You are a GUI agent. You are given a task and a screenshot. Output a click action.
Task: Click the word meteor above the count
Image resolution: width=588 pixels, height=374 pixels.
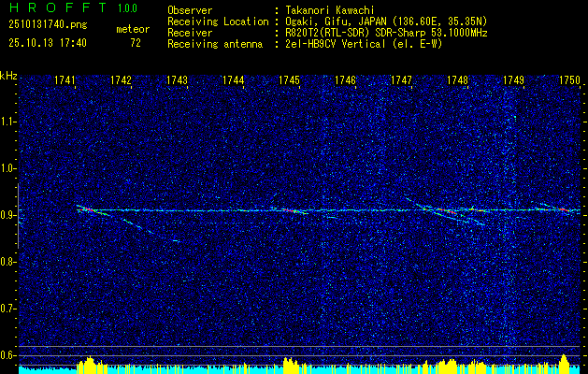(133, 29)
